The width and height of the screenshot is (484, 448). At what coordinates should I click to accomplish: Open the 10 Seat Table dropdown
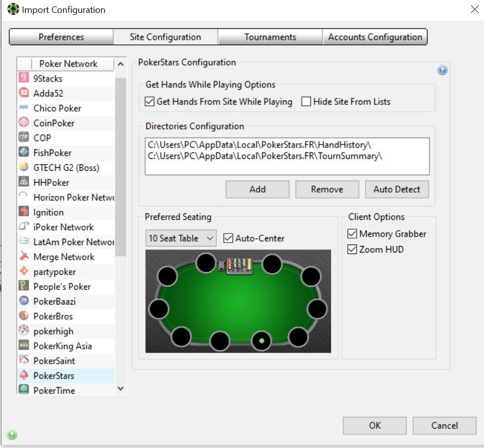(x=181, y=238)
